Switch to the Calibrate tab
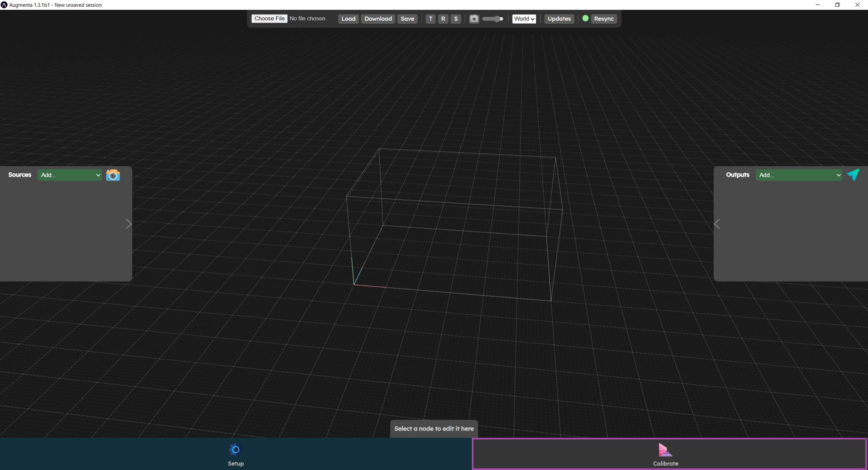The image size is (868, 470). click(665, 454)
